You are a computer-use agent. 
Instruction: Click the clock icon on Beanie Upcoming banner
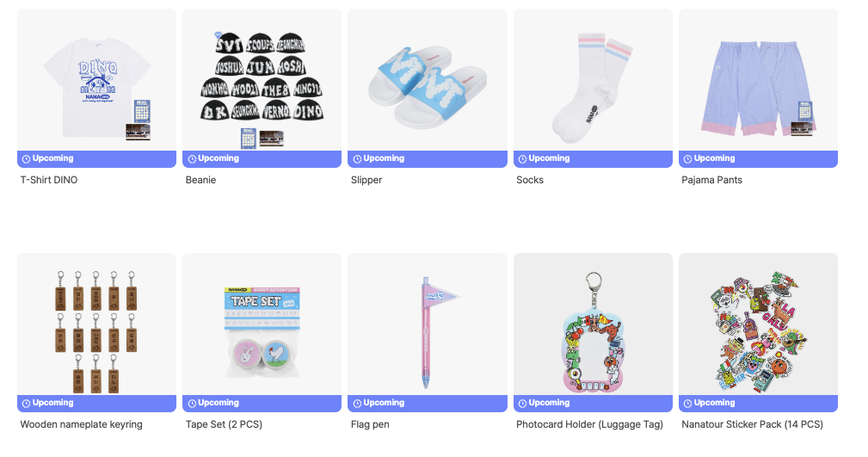click(192, 159)
